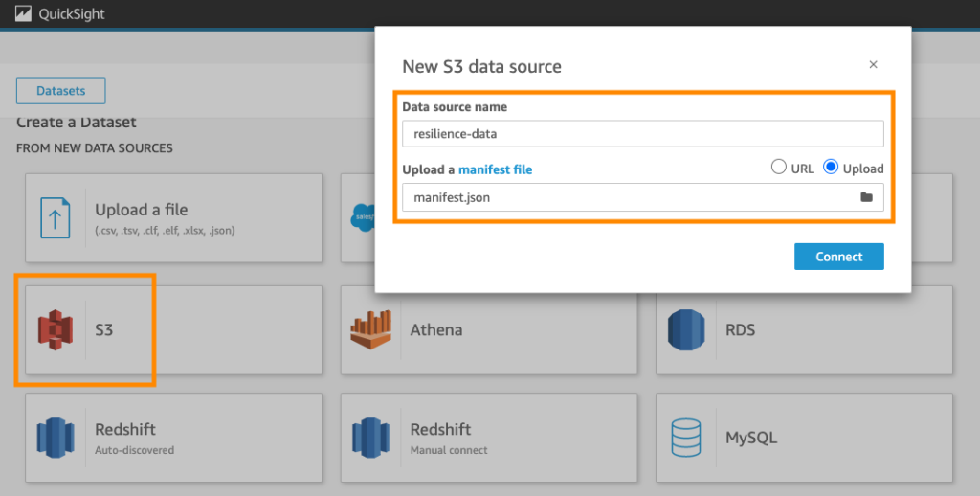Click the 'Auto-discovered' subtitle text

(134, 450)
